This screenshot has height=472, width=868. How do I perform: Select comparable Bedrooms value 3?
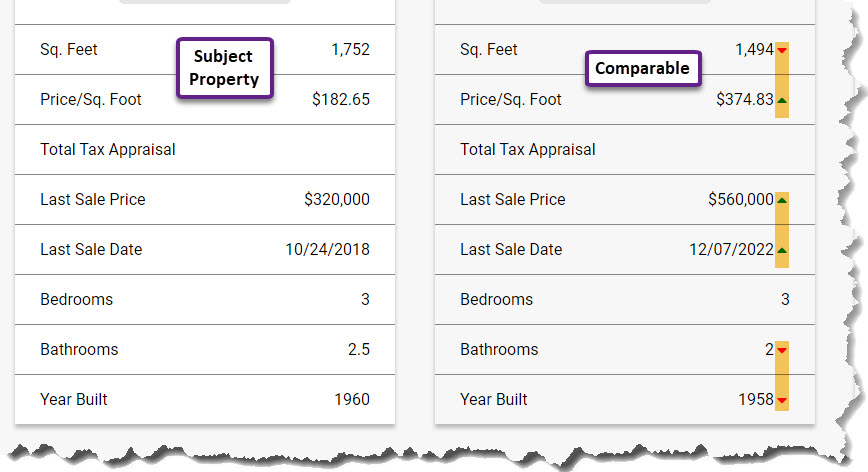tap(785, 299)
